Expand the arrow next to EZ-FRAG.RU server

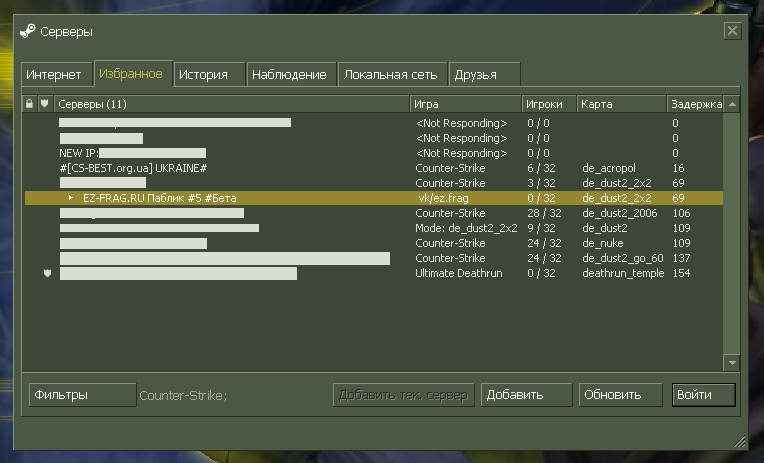[71, 198]
